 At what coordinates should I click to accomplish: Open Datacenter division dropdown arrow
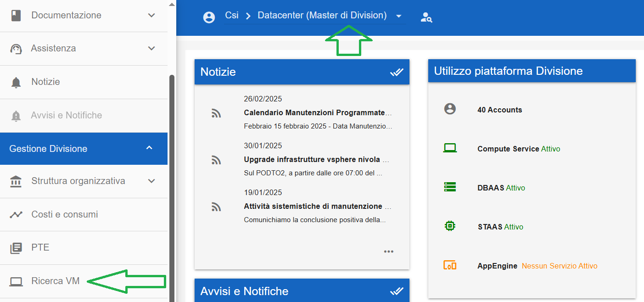coord(398,16)
